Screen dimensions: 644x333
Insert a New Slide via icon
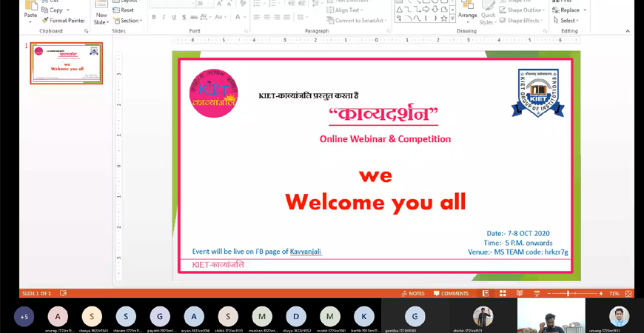pyautogui.click(x=101, y=5)
